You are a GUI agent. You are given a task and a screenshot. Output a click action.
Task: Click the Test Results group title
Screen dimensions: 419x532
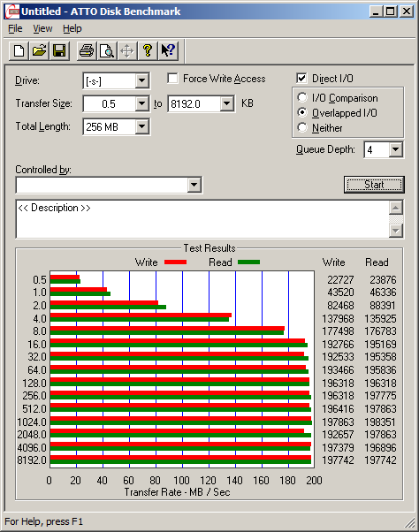209,248
